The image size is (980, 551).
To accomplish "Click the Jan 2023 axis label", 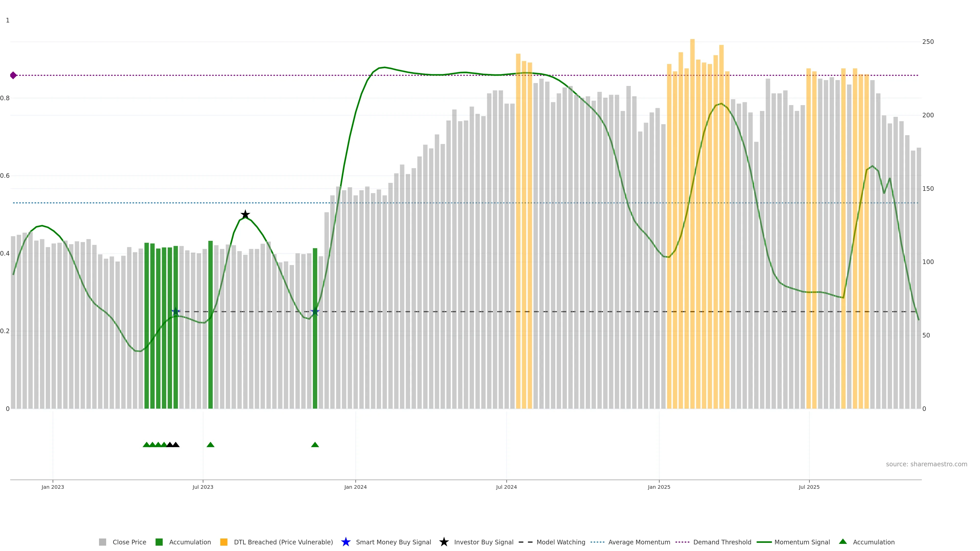I will pos(53,487).
